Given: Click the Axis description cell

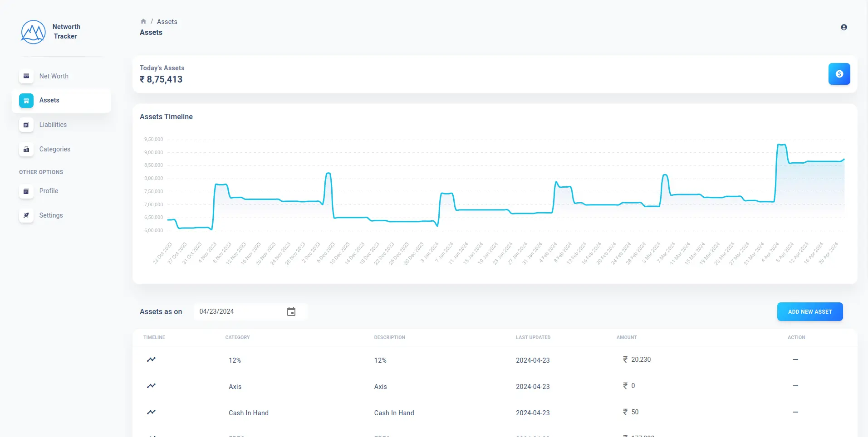Looking at the screenshot, I should tap(380, 387).
